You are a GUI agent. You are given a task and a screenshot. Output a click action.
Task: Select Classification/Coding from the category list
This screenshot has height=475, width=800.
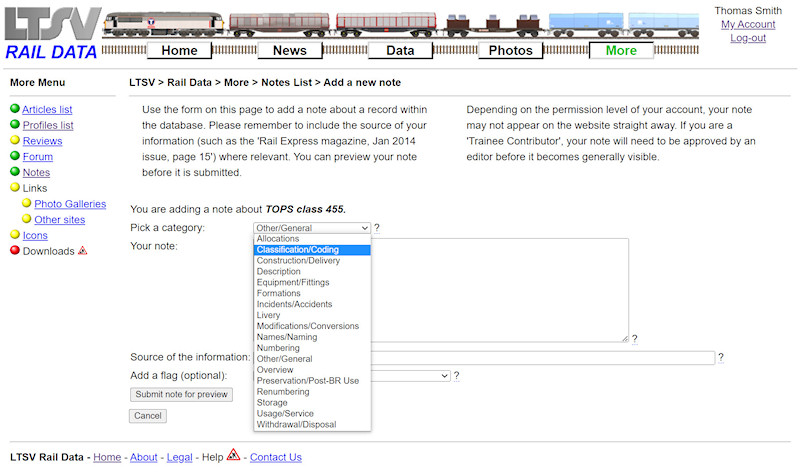[x=312, y=250]
